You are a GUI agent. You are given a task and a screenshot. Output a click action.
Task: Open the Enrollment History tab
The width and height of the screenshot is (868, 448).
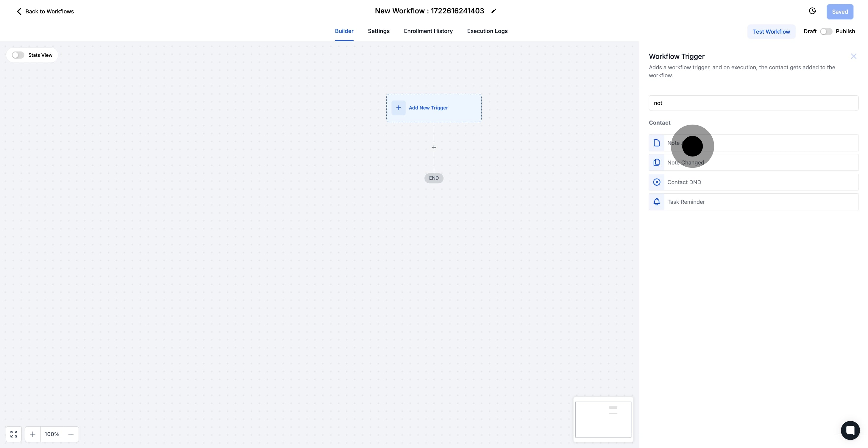(428, 31)
